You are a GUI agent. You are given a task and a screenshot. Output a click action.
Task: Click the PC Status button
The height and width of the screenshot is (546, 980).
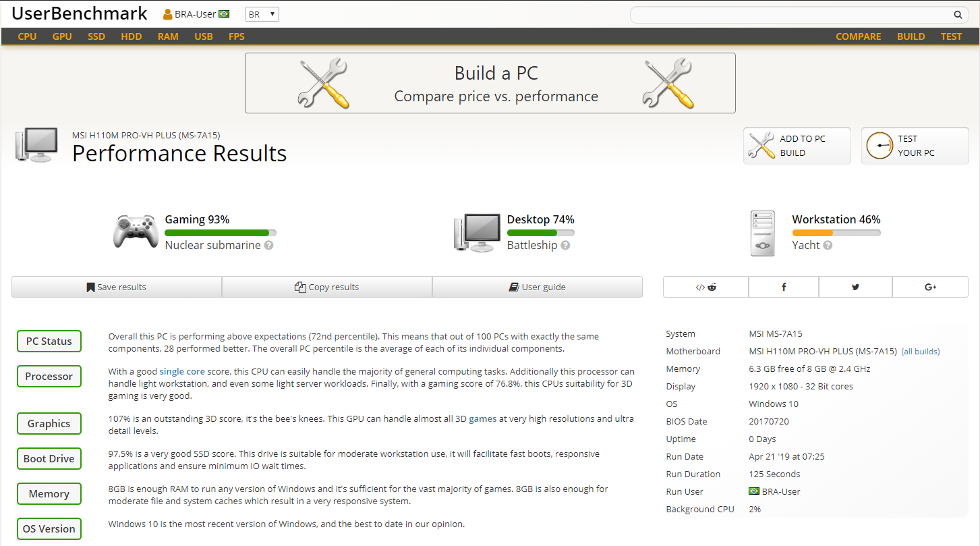pyautogui.click(x=49, y=341)
